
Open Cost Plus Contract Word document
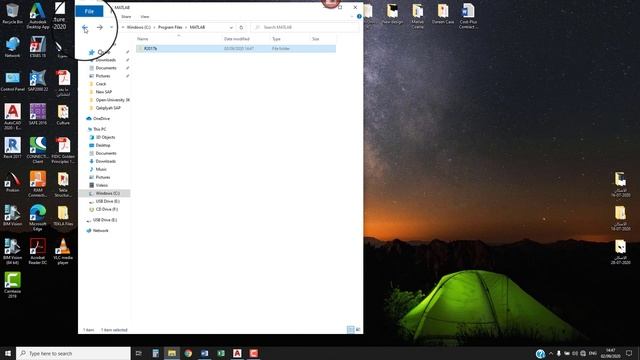[468, 16]
